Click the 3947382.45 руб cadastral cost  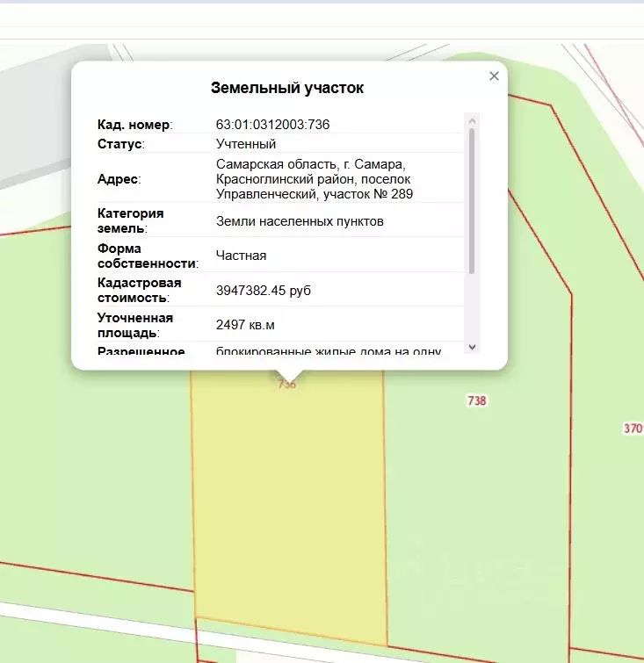coord(264,290)
